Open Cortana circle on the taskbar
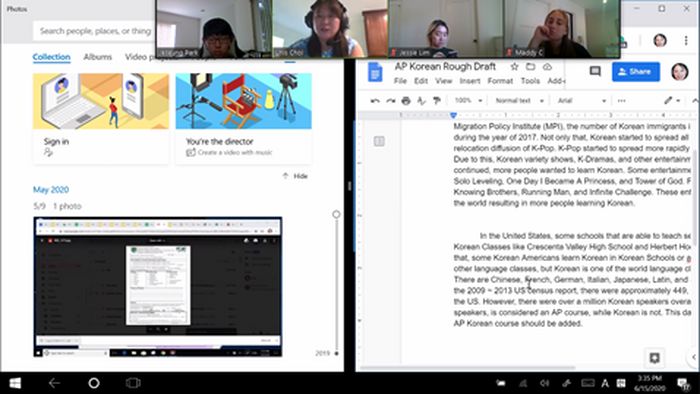The image size is (700, 394). [x=94, y=383]
